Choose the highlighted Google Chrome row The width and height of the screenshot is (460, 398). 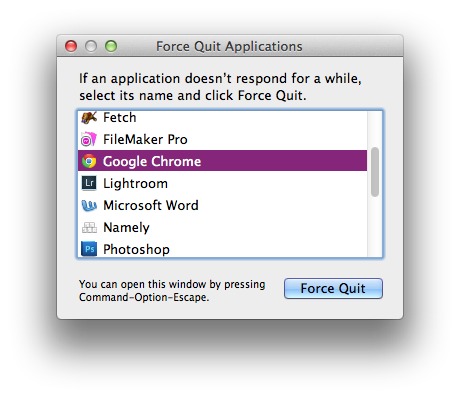[x=223, y=161]
